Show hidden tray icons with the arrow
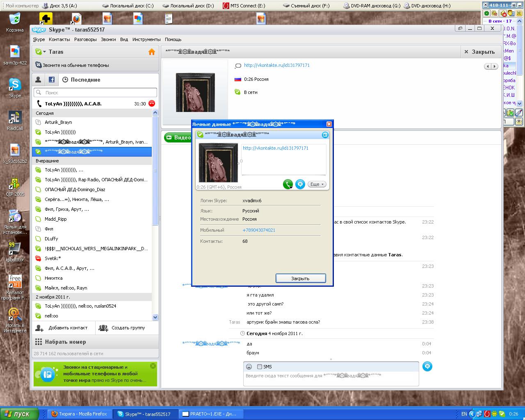525x420 pixels. point(472,414)
